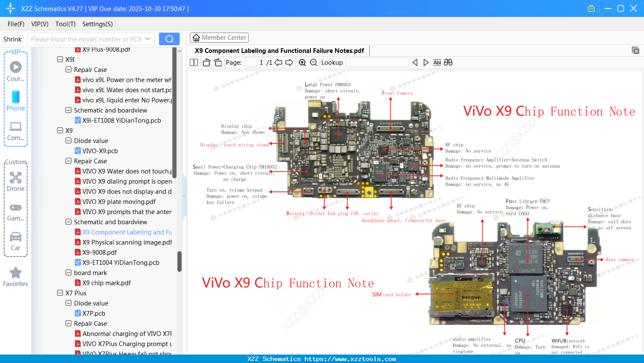Collapse the X9I tree node
The width and height of the screenshot is (644, 363).
[60, 59]
